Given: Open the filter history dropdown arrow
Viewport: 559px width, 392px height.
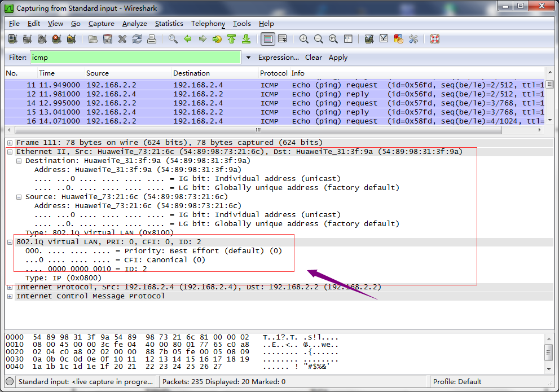Looking at the screenshot, I should click(x=248, y=58).
